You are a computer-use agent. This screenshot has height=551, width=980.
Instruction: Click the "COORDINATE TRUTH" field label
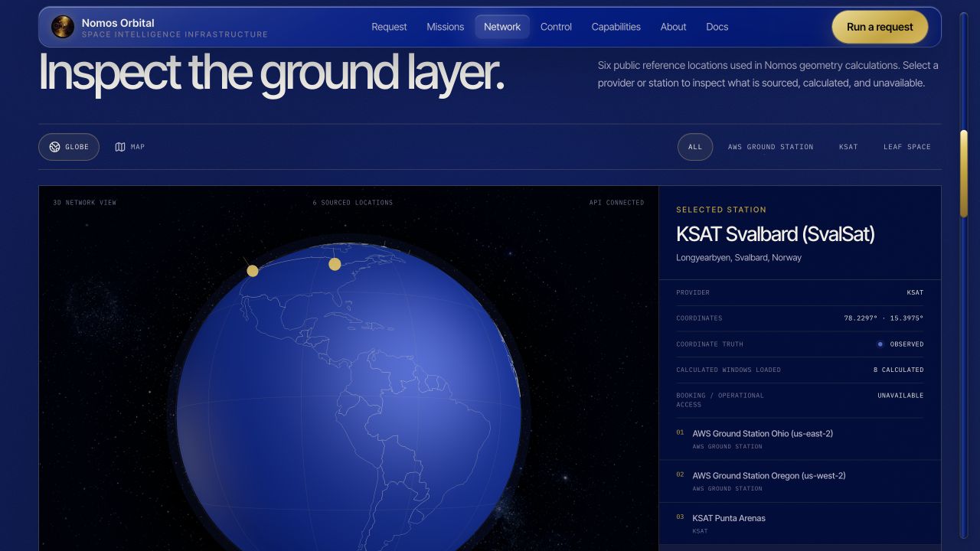click(x=710, y=344)
